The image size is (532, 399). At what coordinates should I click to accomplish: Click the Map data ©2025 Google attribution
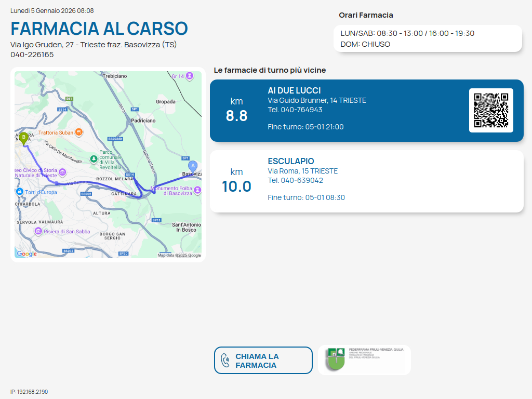[x=179, y=255]
